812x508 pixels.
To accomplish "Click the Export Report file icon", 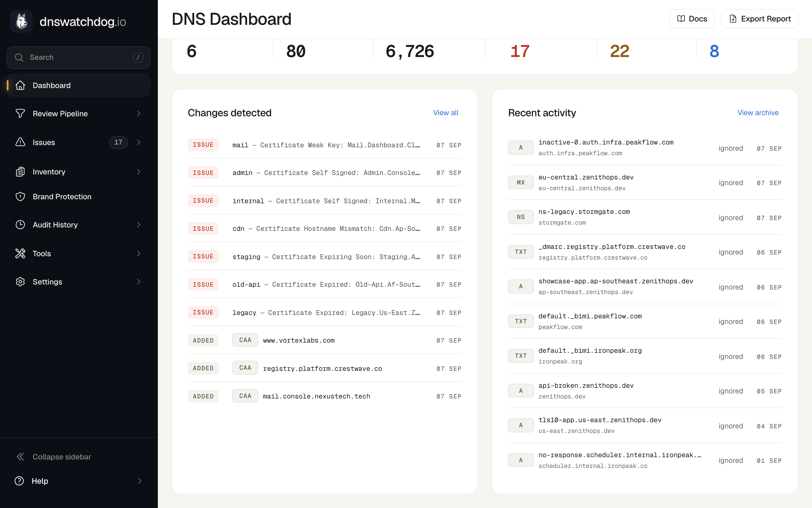I will click(x=733, y=19).
